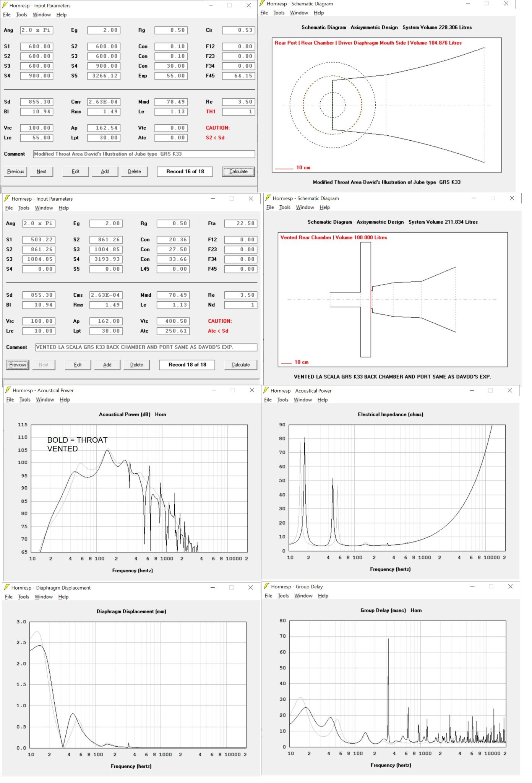The width and height of the screenshot is (532, 783).
Task: Click Calculate button in the Record 16 of 18 window
Action: [238, 171]
